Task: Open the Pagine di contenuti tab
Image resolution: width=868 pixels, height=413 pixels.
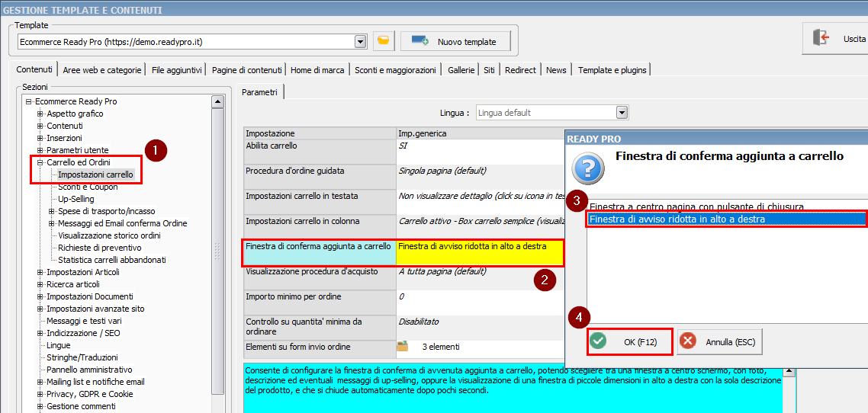Action: point(246,70)
